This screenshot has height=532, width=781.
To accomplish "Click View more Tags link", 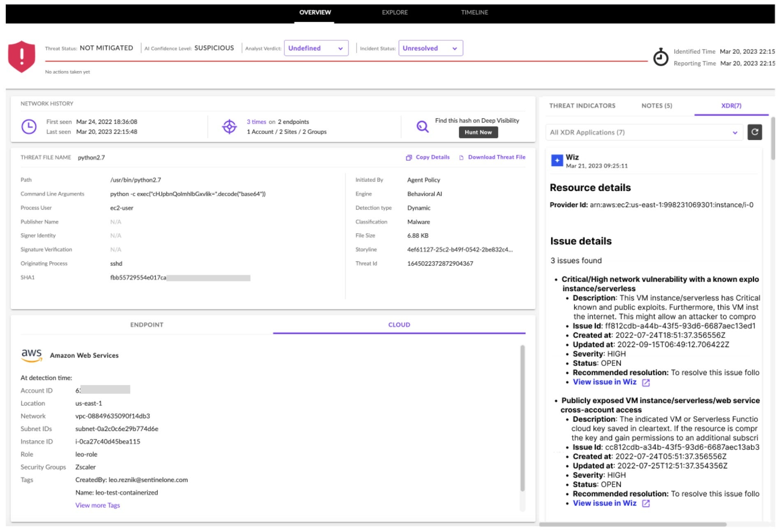I will click(x=97, y=505).
